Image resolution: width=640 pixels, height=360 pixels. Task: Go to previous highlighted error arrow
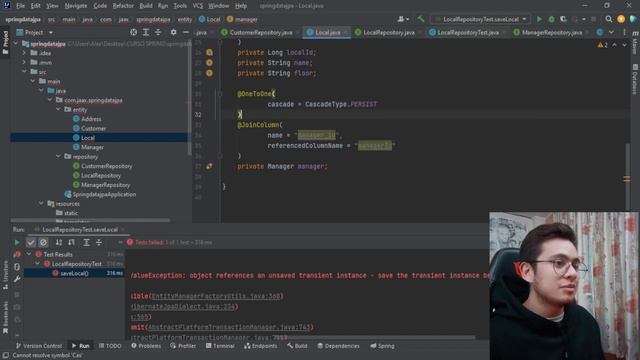tap(615, 45)
